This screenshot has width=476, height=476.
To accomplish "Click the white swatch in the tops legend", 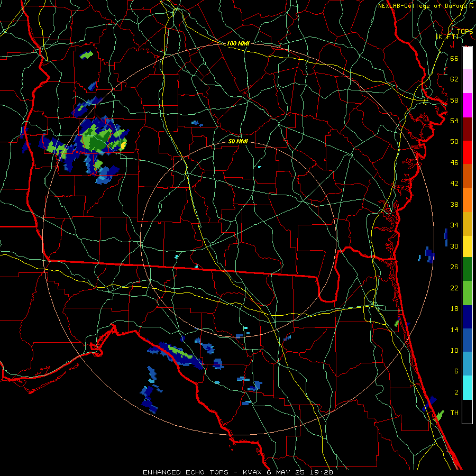I will [x=467, y=58].
